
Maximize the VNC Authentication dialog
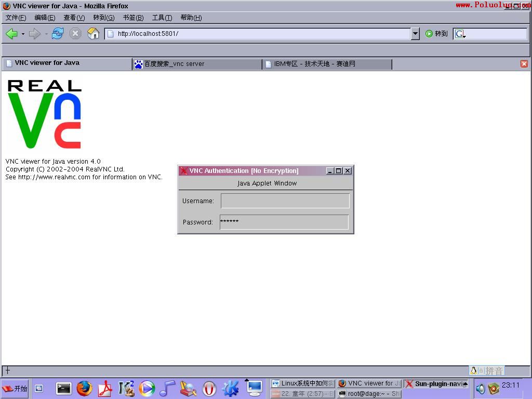coord(339,170)
